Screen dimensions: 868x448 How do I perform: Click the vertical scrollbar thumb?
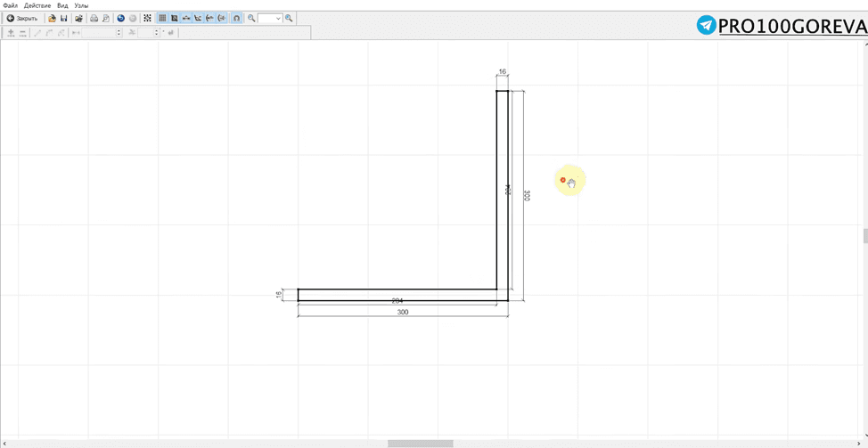[865, 235]
